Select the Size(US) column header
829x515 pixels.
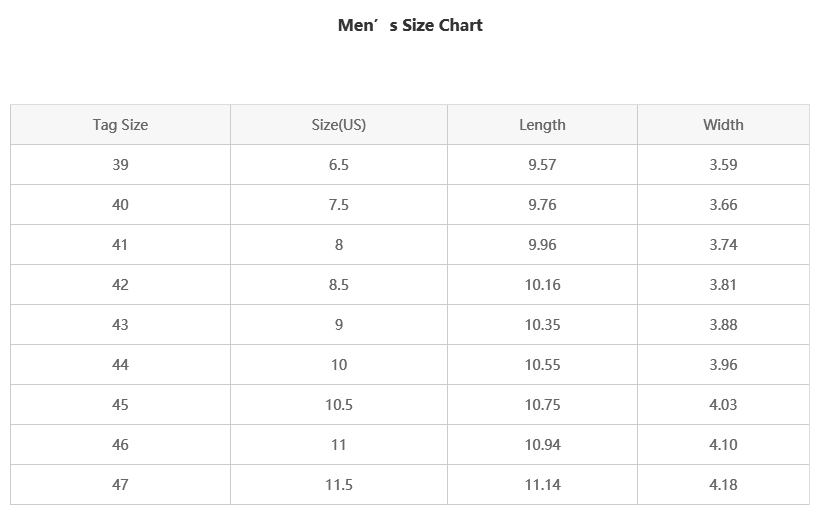[339, 125]
